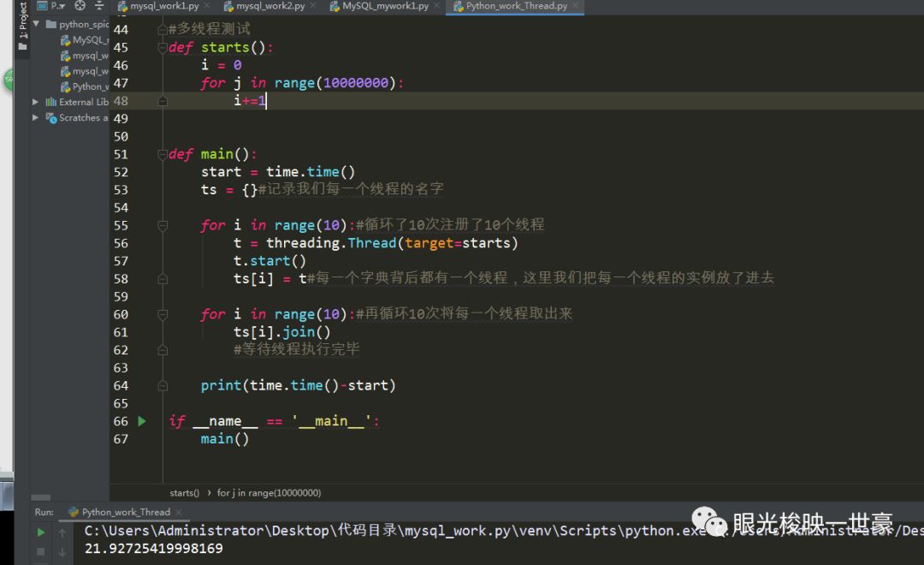The width and height of the screenshot is (924, 565).
Task: Open the Python_w file in project tree
Action: click(x=84, y=86)
